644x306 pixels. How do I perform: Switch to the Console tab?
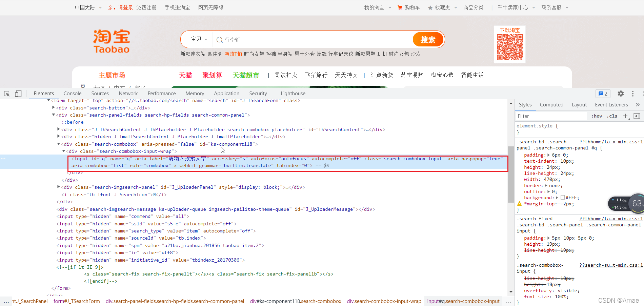pos(73,94)
